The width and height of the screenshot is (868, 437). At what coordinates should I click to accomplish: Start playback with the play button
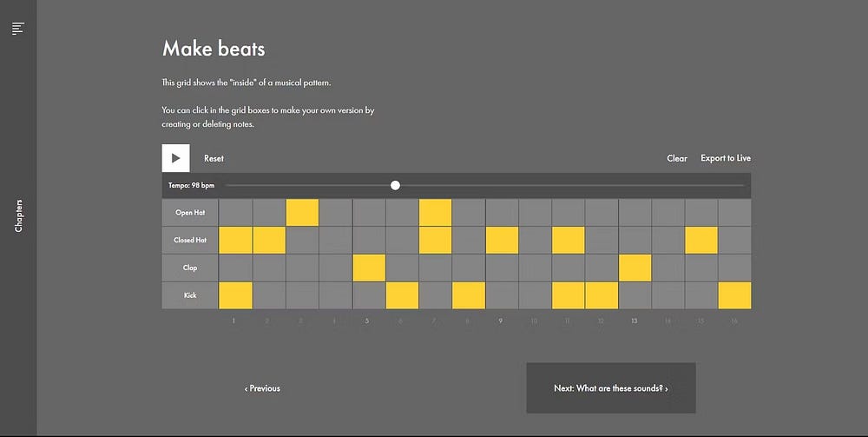click(175, 158)
